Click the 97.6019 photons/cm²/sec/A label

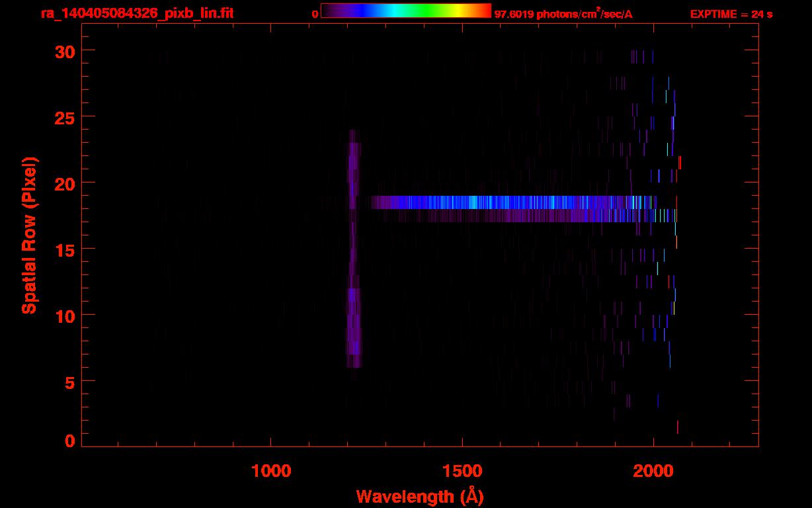tap(563, 13)
